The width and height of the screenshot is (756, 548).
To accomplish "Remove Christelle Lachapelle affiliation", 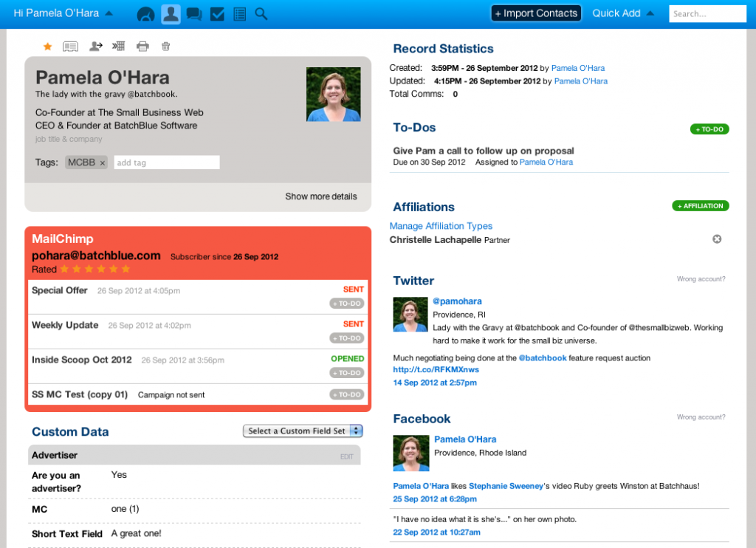I will coord(716,239).
